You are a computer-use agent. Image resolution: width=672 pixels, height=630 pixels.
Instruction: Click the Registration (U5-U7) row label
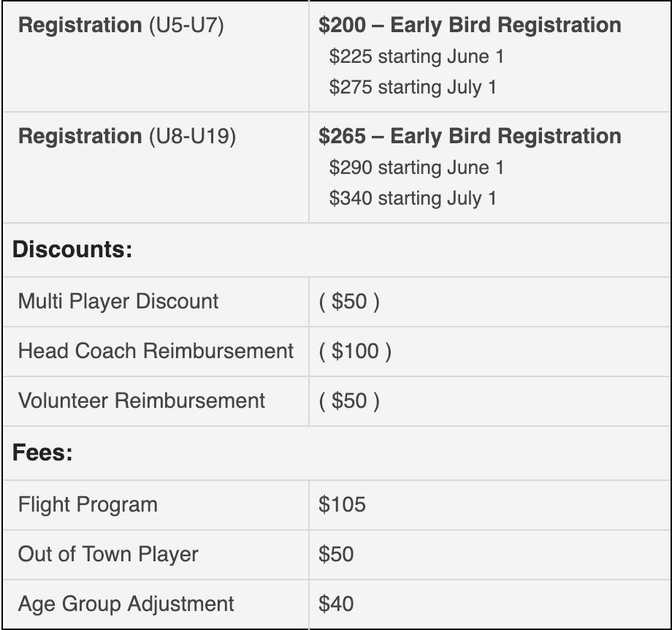tap(121, 25)
